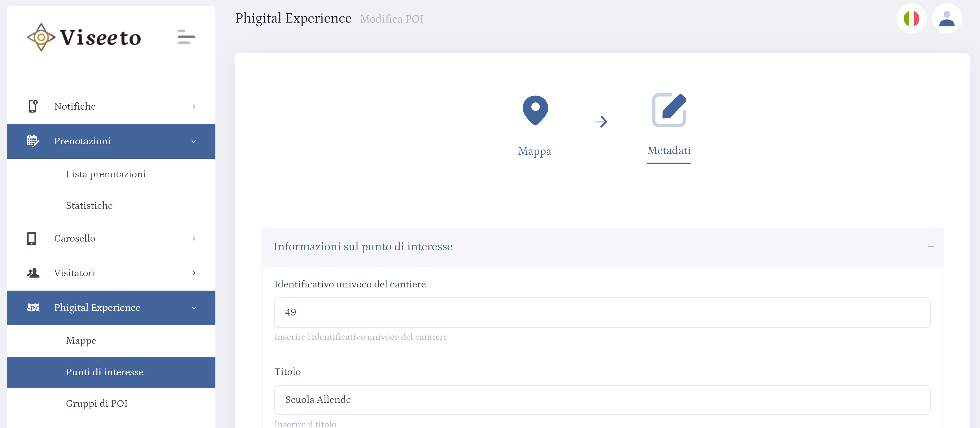
Task: Open the user profile avatar icon
Action: [x=946, y=19]
